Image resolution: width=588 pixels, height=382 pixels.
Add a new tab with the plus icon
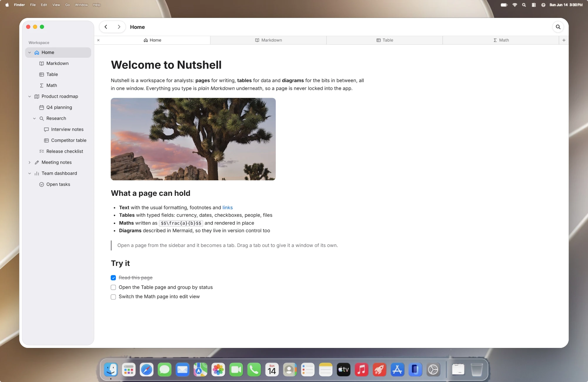(564, 40)
